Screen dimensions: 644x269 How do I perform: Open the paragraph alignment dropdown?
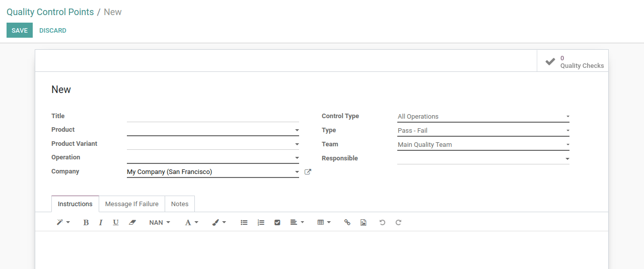coord(297,222)
